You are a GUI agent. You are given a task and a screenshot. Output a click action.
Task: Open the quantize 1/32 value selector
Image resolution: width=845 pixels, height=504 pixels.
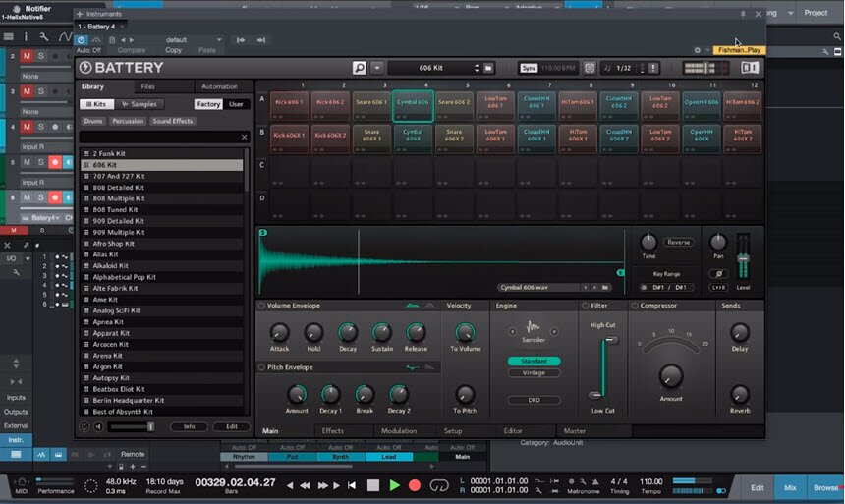pos(624,68)
